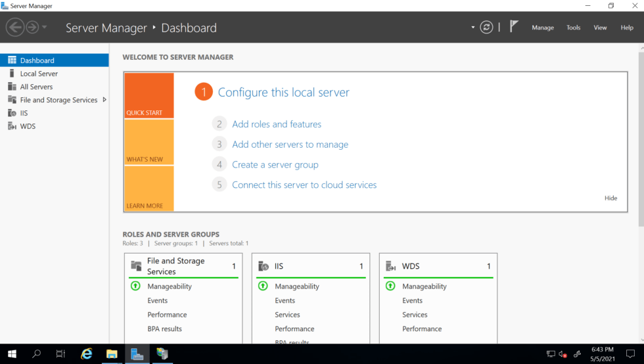Open Performance in the IIS tile
Viewport: 644px width, 364px height.
pos(294,329)
